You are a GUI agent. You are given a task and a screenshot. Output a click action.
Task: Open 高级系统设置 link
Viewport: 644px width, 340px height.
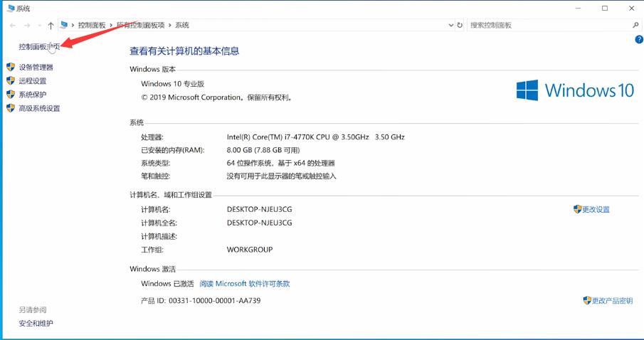coord(39,108)
